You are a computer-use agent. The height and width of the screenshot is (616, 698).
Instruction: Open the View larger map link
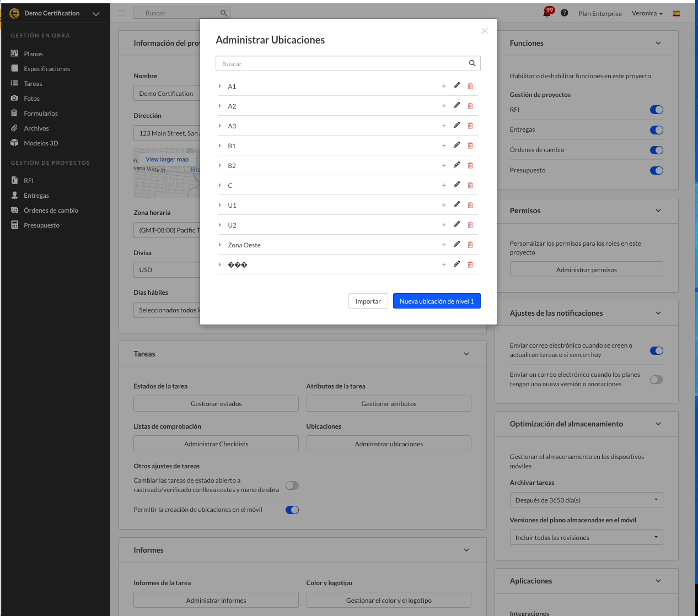coord(167,159)
